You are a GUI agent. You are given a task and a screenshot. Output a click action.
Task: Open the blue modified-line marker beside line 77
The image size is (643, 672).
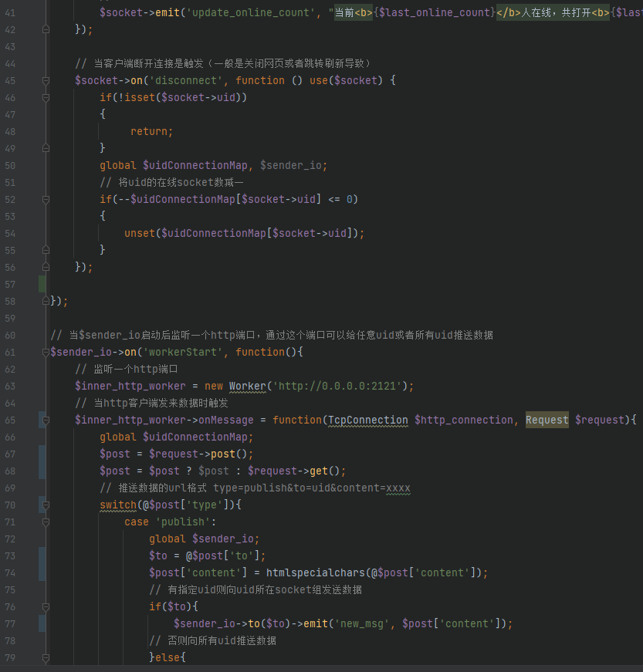click(x=42, y=623)
